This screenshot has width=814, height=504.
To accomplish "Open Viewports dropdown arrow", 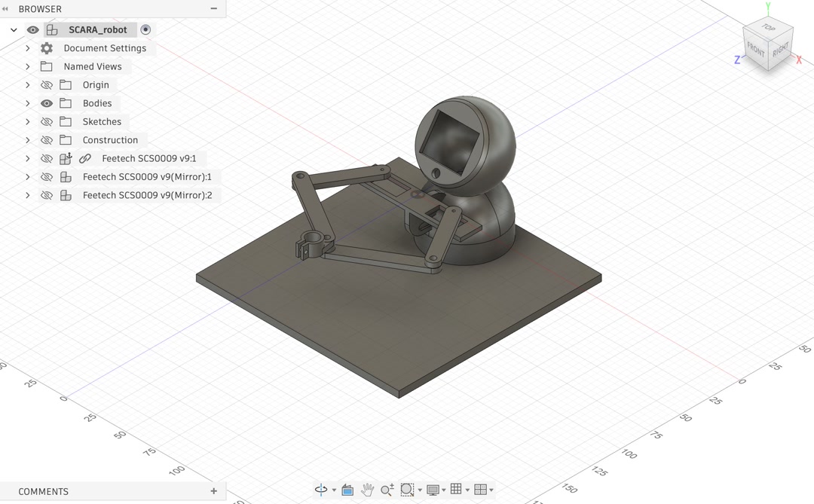I will [x=491, y=490].
